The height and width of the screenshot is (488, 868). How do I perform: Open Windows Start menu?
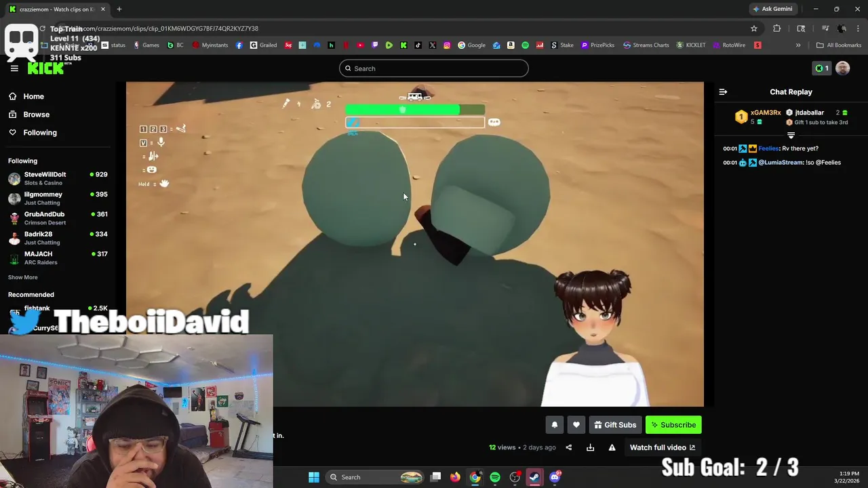point(314,477)
